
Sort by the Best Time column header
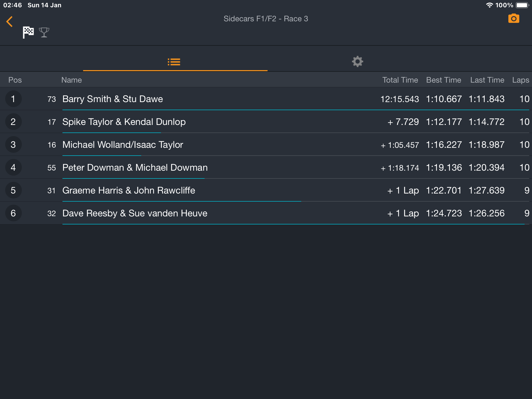tap(444, 80)
